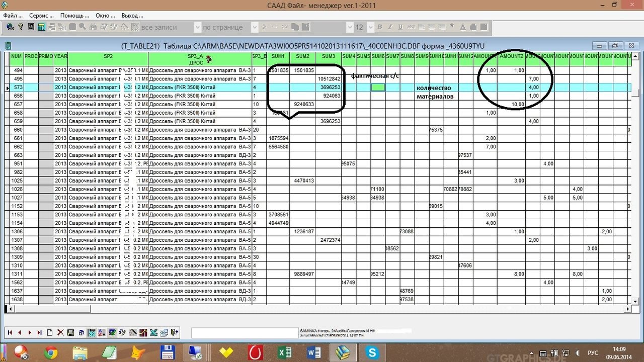Create a new blank record
This screenshot has height=362, width=644.
click(50, 332)
